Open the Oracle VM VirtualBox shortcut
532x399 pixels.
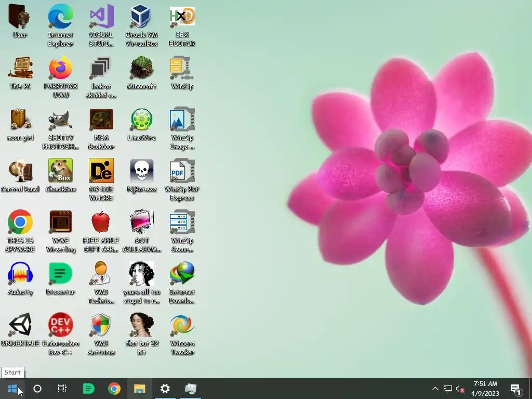click(141, 16)
